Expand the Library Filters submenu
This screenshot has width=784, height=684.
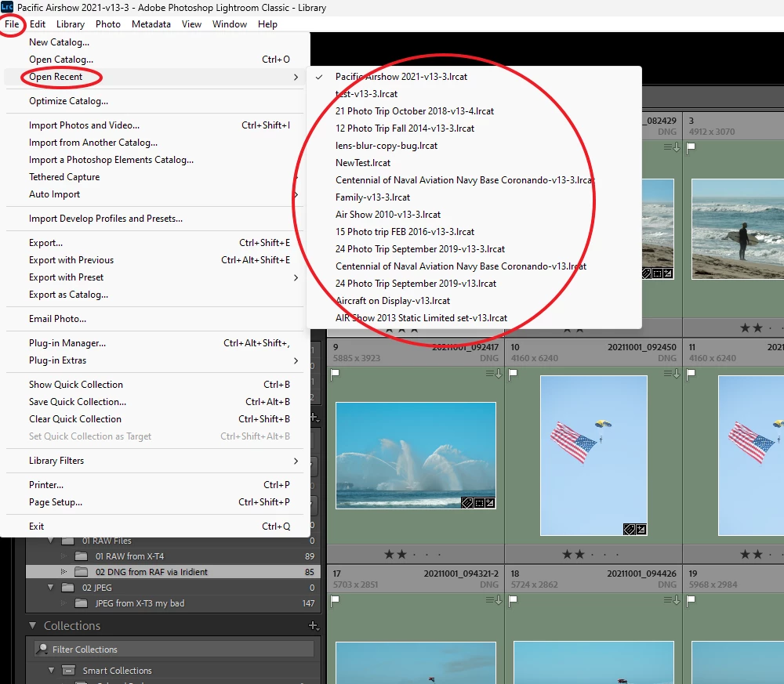pos(296,461)
